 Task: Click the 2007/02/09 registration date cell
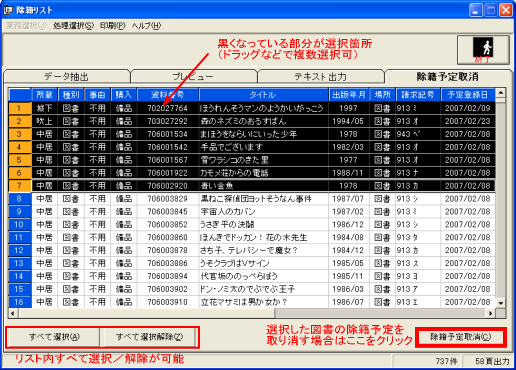pos(468,108)
